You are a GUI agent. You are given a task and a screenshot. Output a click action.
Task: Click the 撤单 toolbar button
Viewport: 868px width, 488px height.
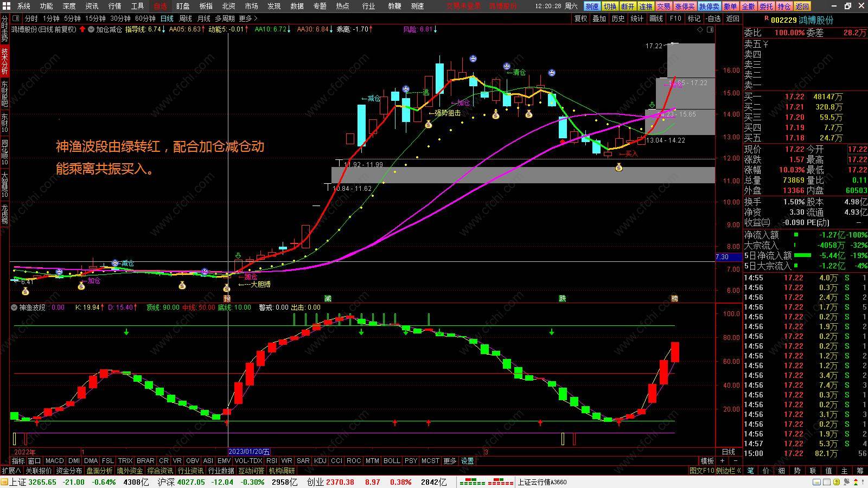[x=731, y=7]
